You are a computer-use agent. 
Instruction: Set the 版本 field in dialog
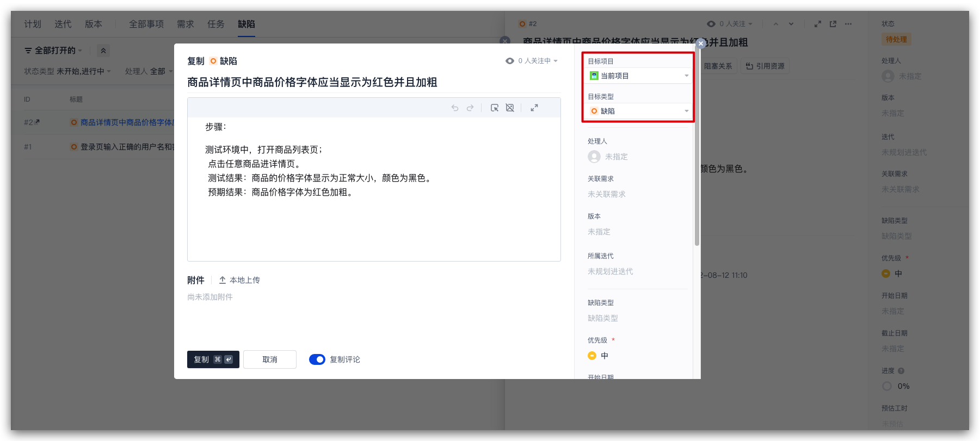click(599, 232)
